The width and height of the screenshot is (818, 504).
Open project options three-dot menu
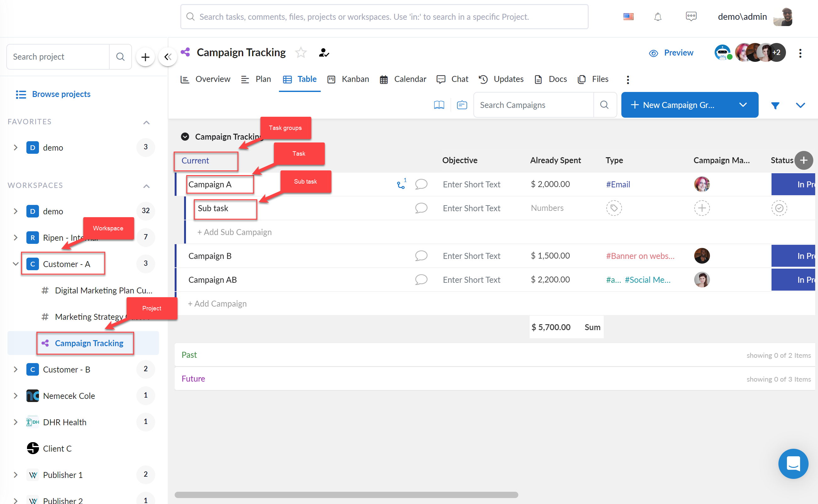pyautogui.click(x=800, y=53)
